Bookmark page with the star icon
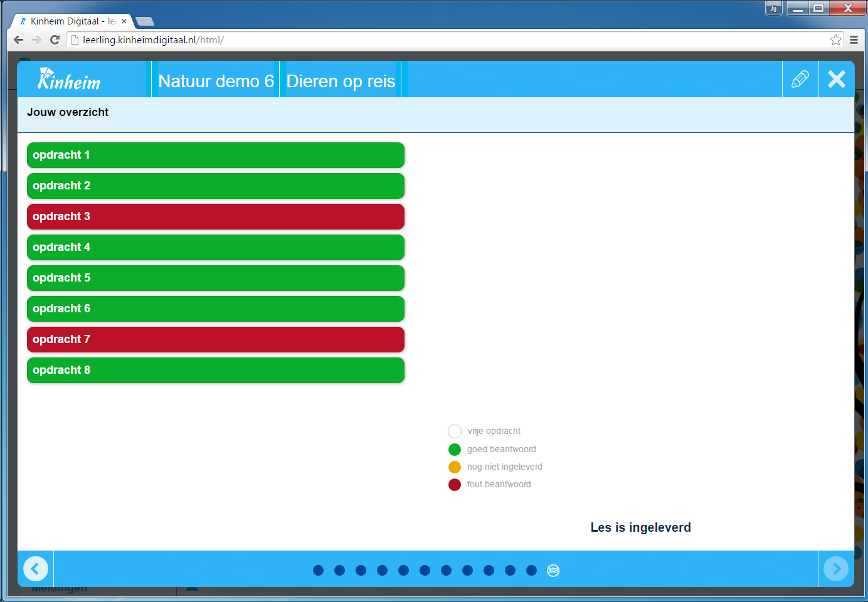 (835, 40)
